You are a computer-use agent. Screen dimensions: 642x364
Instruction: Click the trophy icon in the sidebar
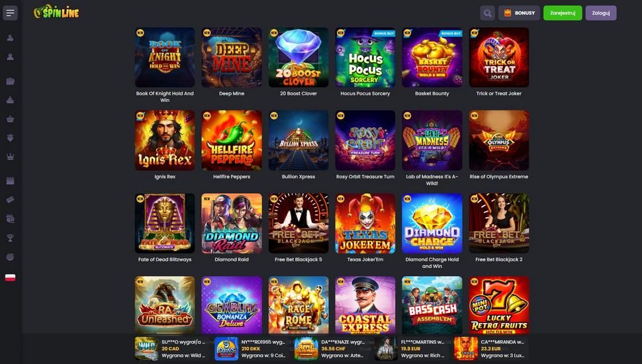(10, 238)
